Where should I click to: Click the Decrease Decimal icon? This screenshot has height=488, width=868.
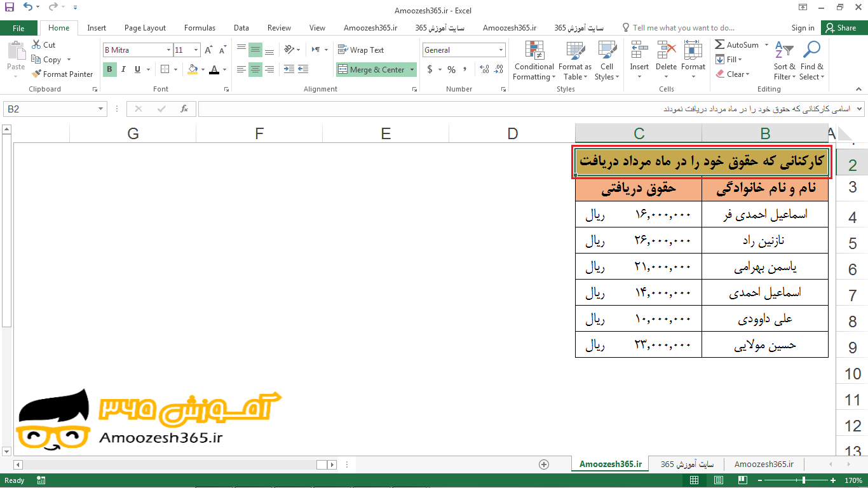pyautogui.click(x=499, y=70)
